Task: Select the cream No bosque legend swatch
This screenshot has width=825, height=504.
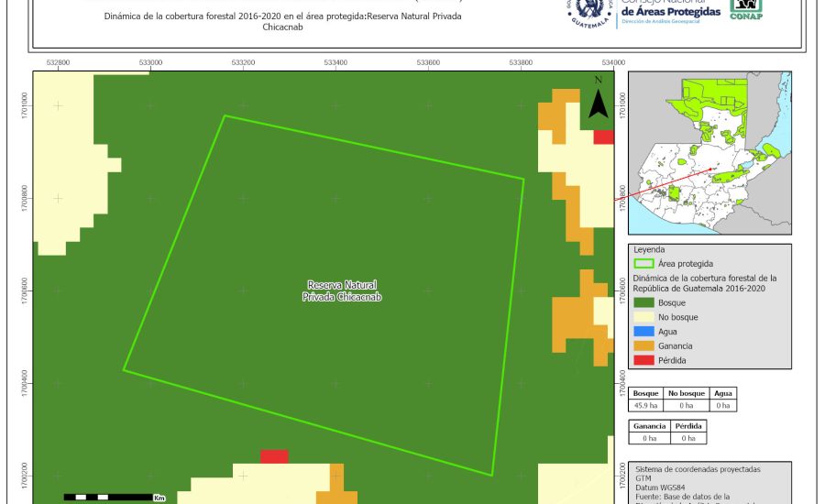Action: click(645, 316)
